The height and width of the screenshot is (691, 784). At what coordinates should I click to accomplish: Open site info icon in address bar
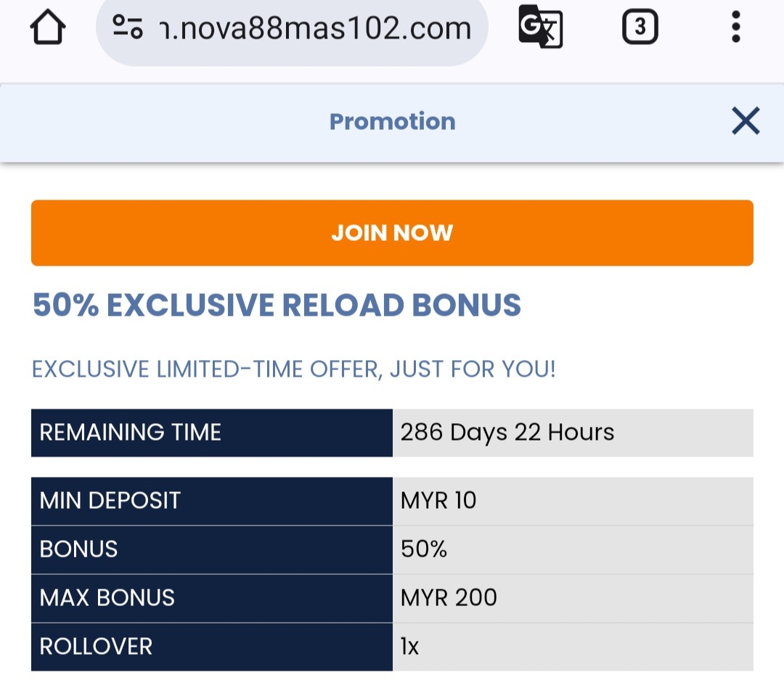(128, 28)
